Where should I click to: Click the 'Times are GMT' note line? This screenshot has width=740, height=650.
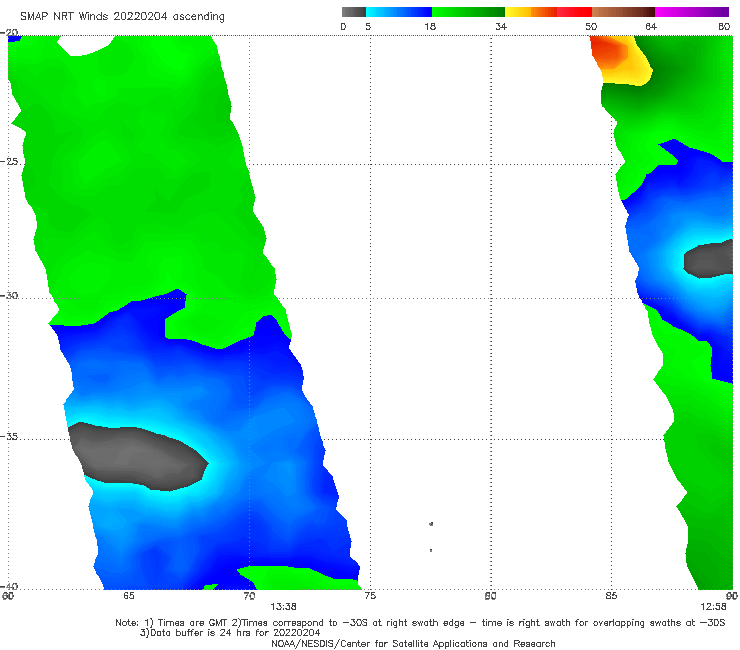tap(420, 623)
